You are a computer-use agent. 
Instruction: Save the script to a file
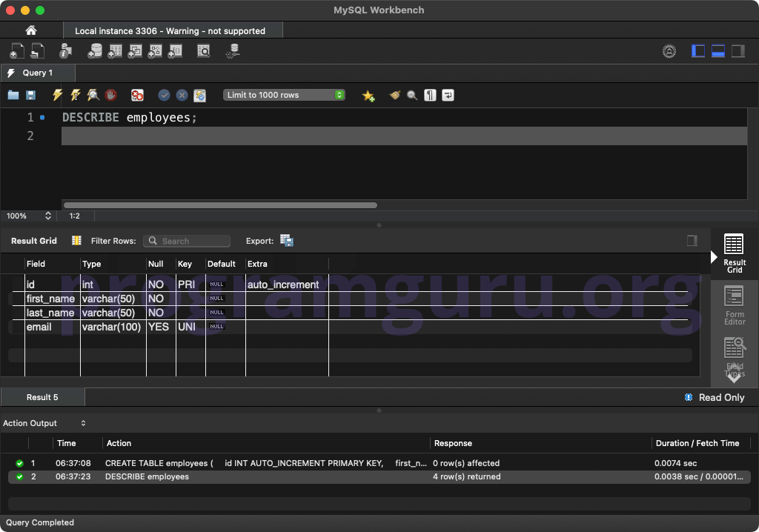(30, 95)
